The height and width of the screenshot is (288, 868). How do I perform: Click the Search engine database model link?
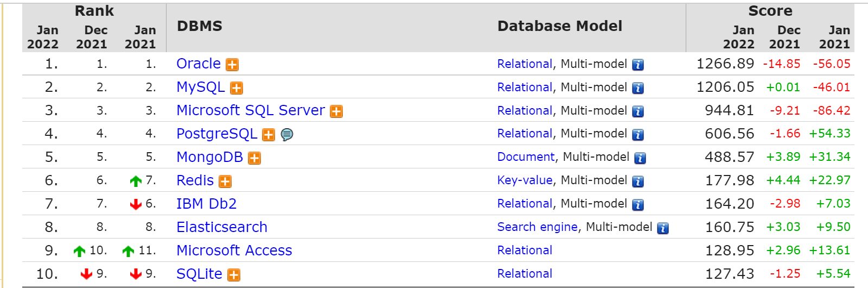tap(537, 227)
